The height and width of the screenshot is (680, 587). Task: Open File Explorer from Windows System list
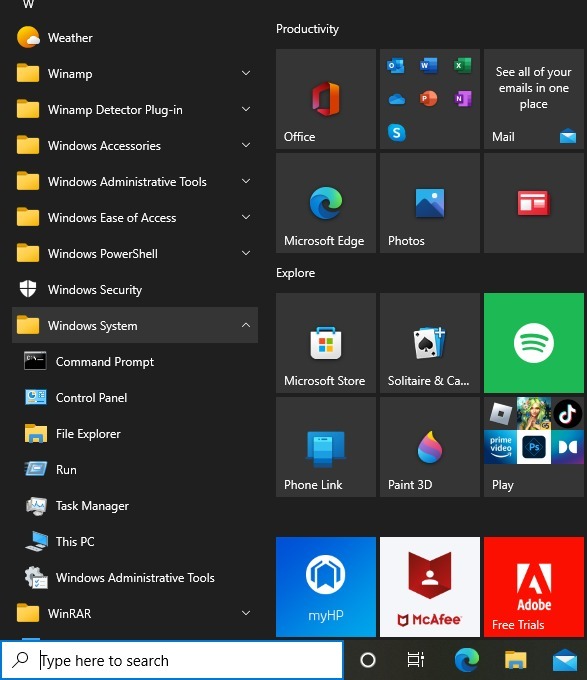coord(134,433)
